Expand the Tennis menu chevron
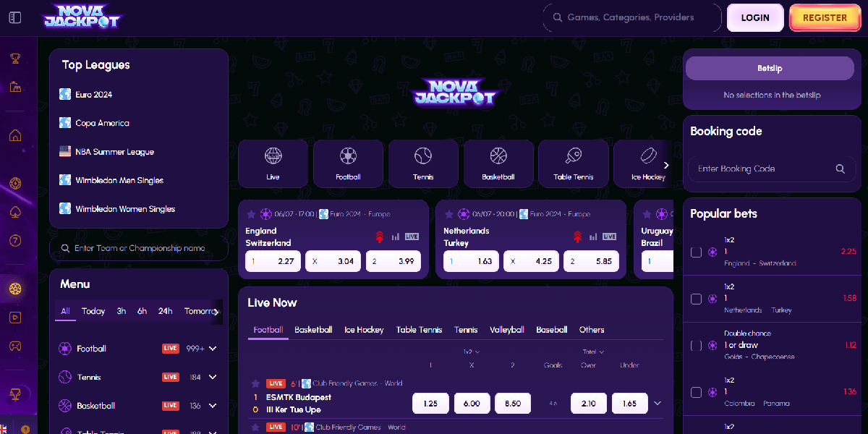 pos(213,377)
